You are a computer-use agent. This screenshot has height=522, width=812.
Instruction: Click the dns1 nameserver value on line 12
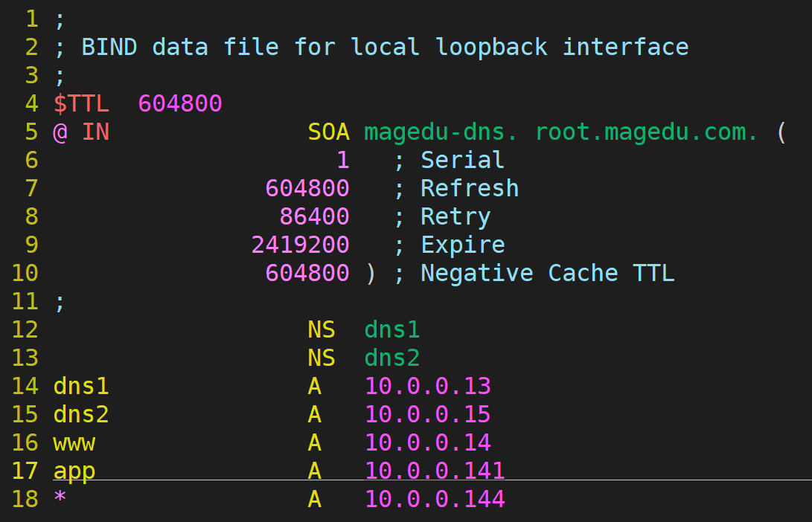point(392,329)
